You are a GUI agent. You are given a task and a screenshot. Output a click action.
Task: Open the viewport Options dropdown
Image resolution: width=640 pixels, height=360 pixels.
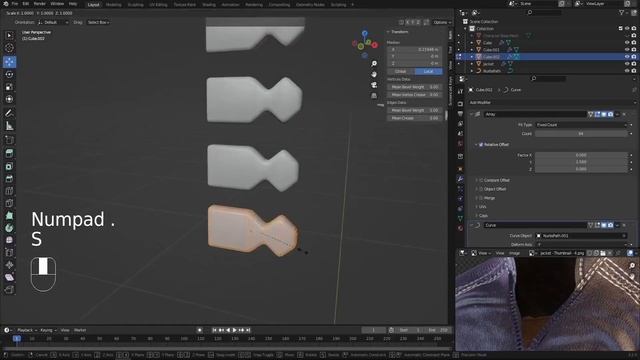click(x=442, y=22)
